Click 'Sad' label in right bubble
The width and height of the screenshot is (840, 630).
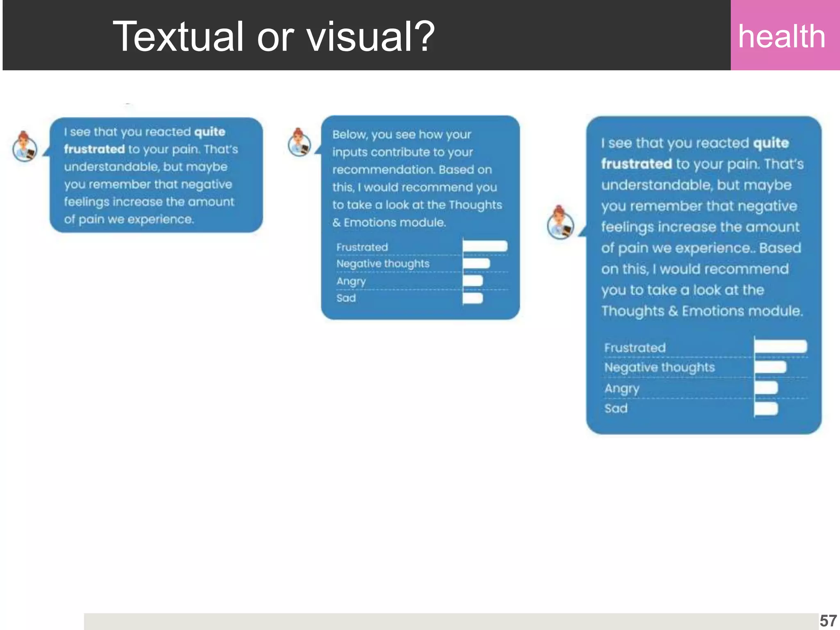click(616, 409)
